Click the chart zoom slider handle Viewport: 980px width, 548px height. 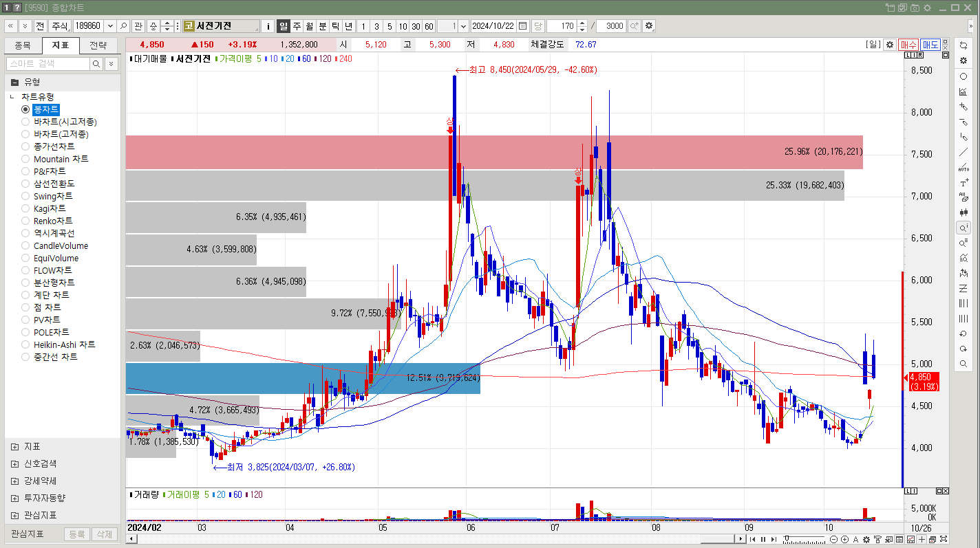click(787, 538)
